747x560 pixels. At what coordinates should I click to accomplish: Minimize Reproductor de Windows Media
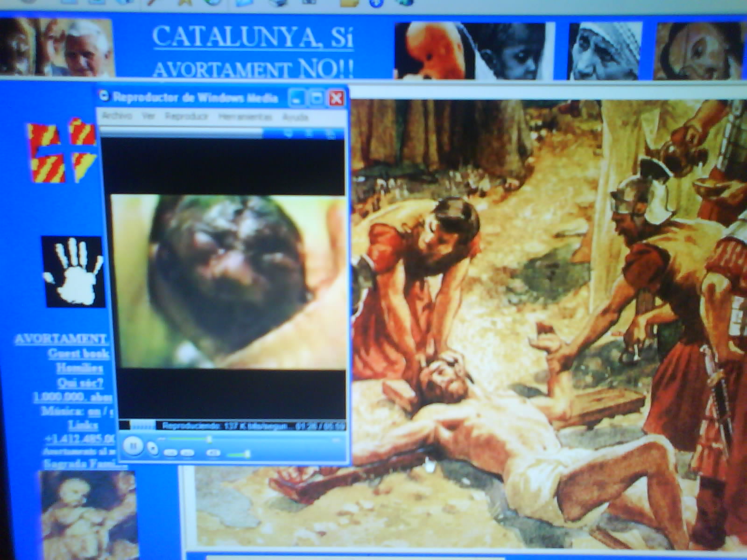(297, 98)
